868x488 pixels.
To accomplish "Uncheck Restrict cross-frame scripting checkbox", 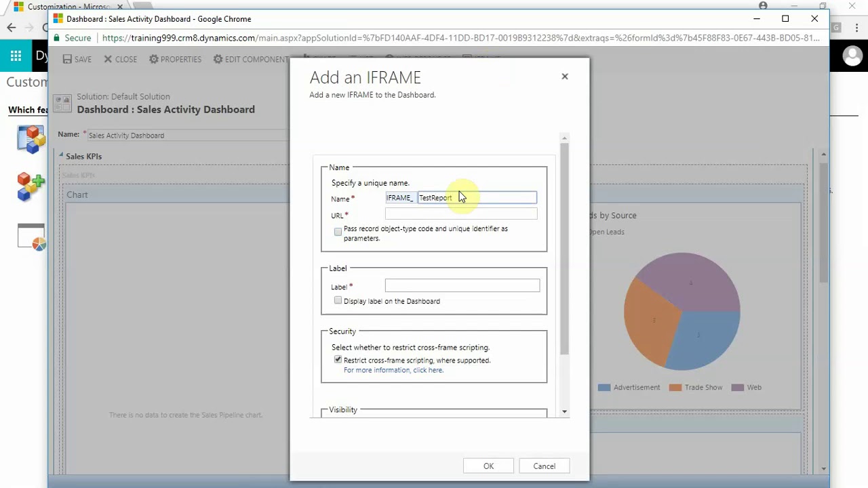I will tap(338, 360).
